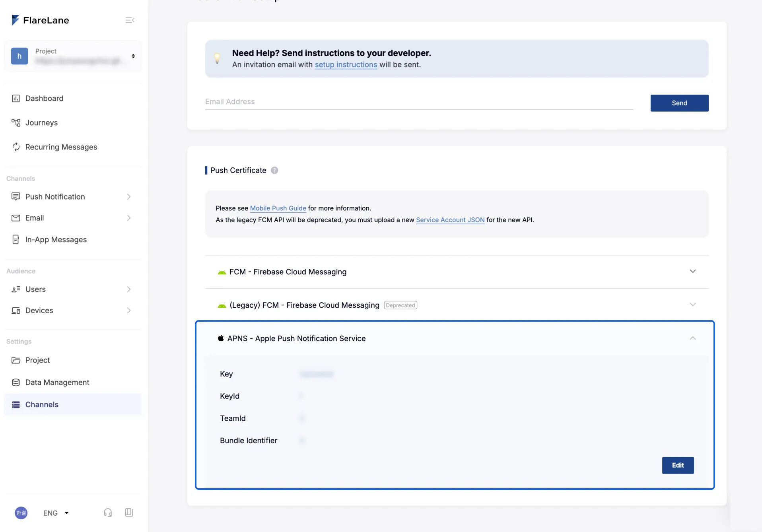
Task: Select Push Notification channel menu
Action: click(x=55, y=196)
